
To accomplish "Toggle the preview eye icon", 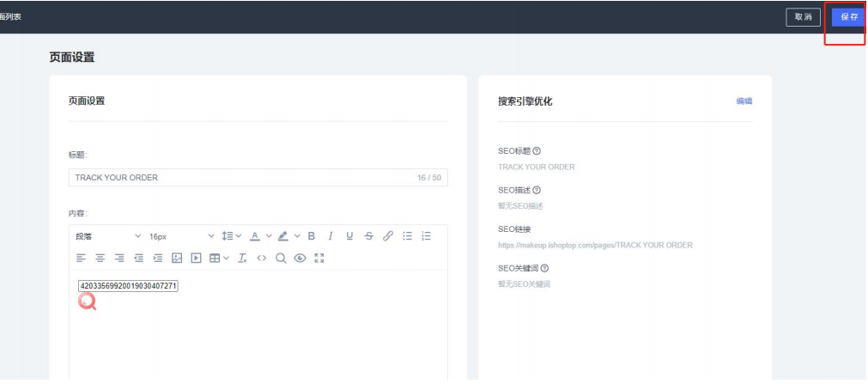I will 300,258.
